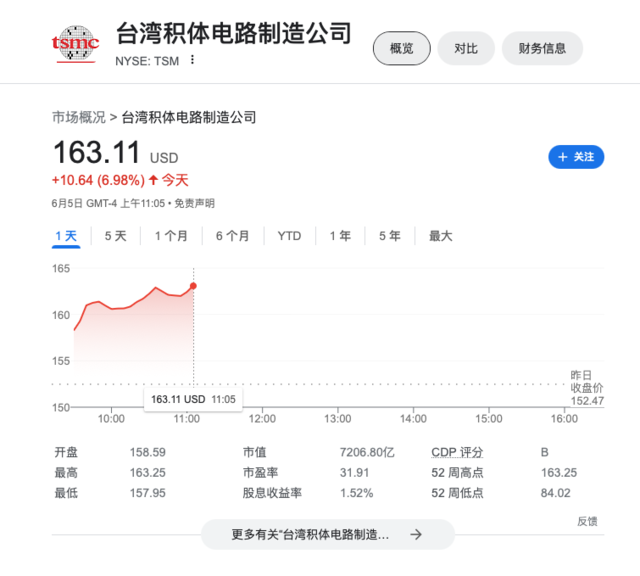Open the 市场概况 breadcrumb link
640x576 pixels.
[79, 117]
